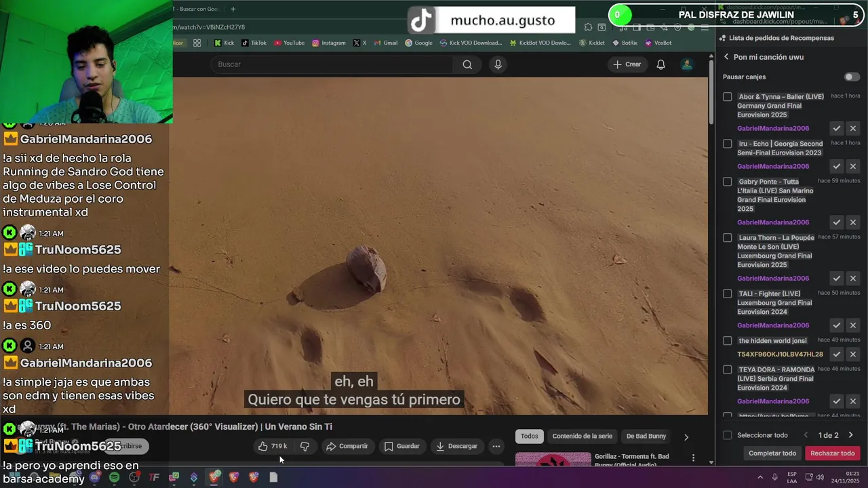
Task: Approve the hidden world jonsi request
Action: [x=837, y=354]
